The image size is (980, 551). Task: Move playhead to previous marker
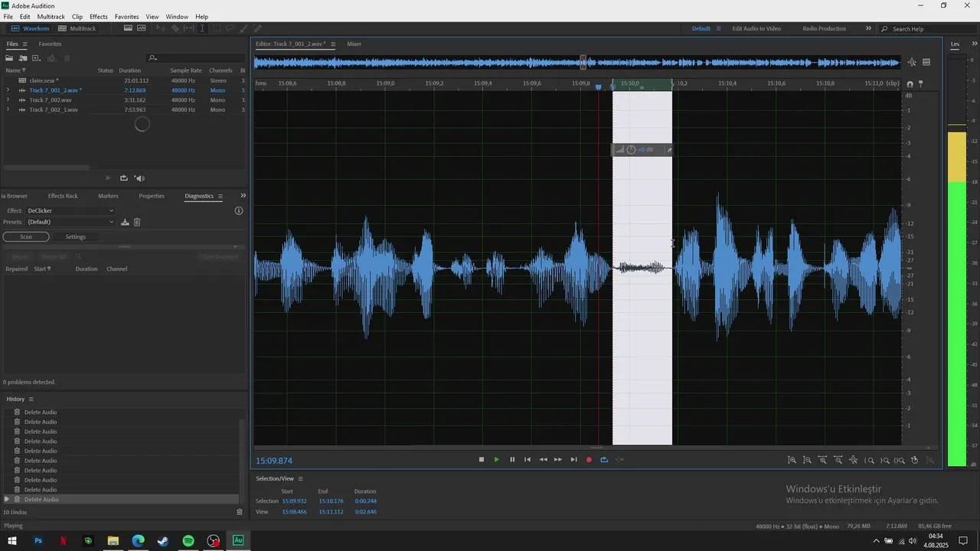tap(528, 460)
